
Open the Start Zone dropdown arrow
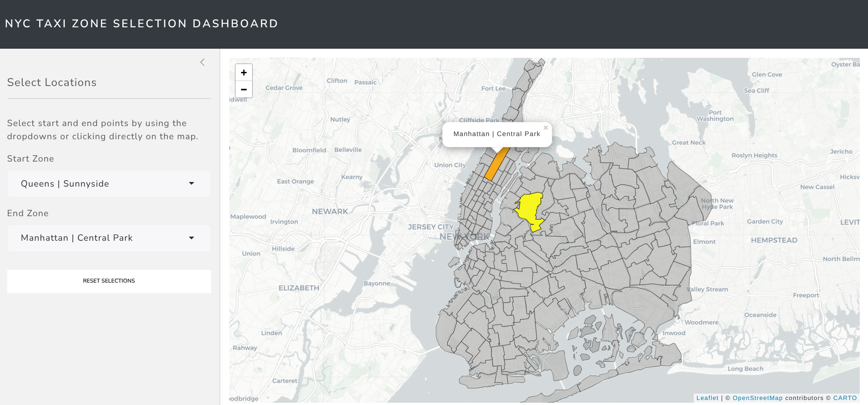coord(192,183)
